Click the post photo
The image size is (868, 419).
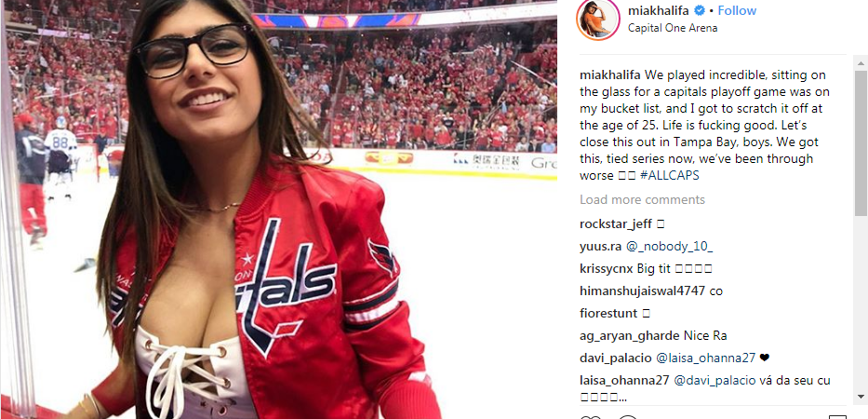[278, 209]
